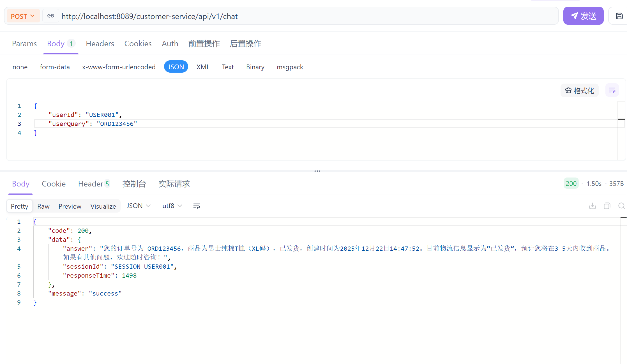Viewport: 627px width, 364px height.
Task: Open search in response body
Action: tap(621, 206)
